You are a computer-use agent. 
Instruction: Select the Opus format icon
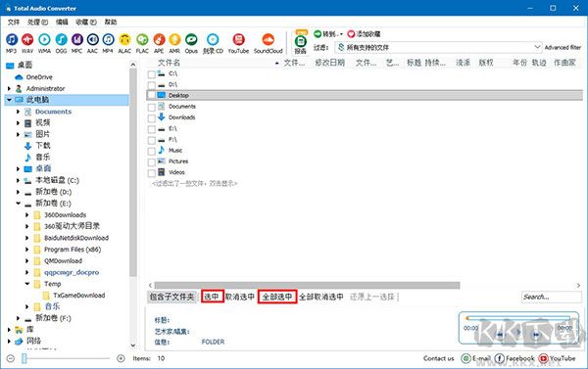point(191,39)
